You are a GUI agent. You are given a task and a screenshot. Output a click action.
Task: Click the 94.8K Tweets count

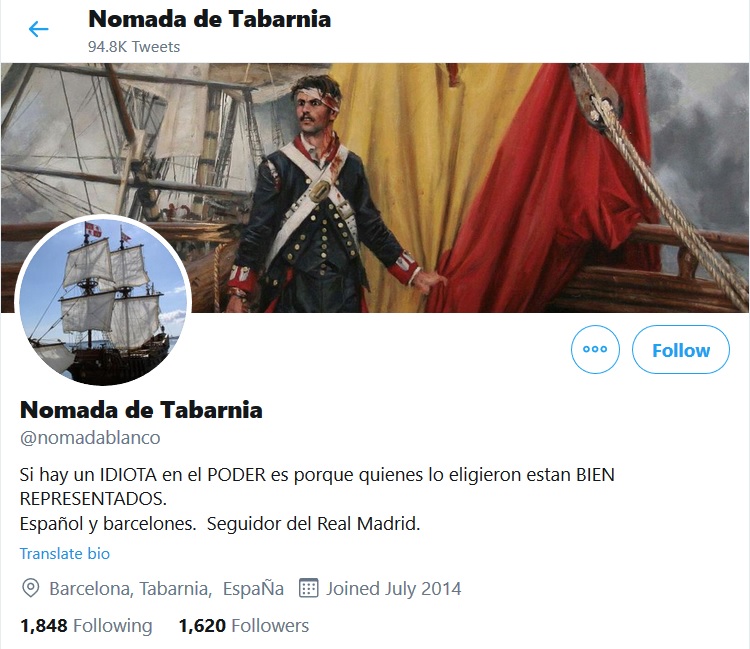point(134,47)
